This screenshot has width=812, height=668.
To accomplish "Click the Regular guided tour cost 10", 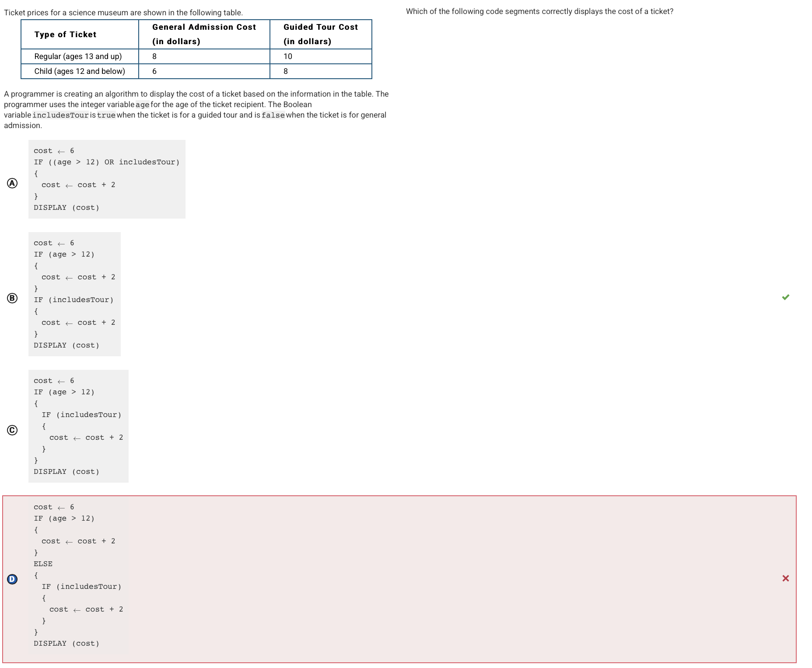I will [288, 56].
